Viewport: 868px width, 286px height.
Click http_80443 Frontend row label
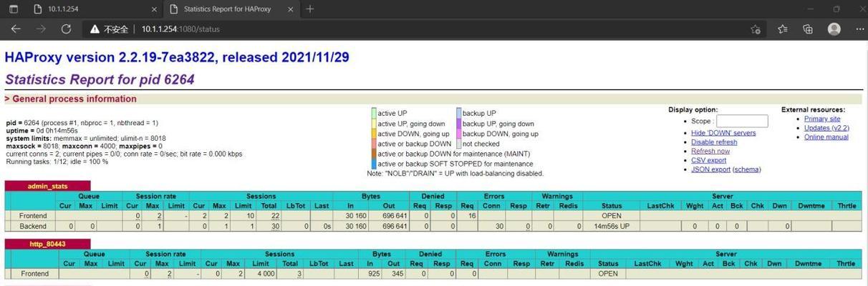click(x=34, y=274)
